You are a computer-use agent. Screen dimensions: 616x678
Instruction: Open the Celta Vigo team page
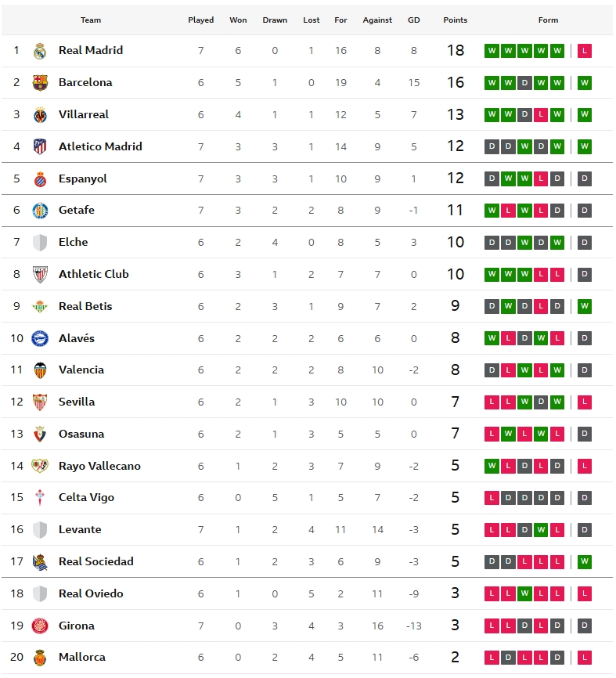tap(86, 498)
